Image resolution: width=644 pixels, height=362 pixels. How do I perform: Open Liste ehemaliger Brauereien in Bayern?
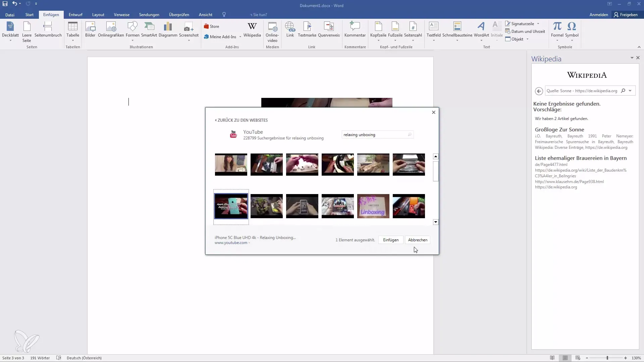pyautogui.click(x=581, y=158)
